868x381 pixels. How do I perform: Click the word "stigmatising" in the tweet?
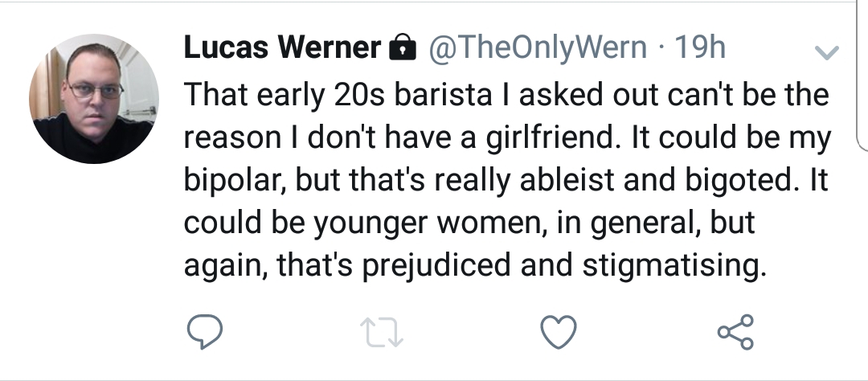(674, 266)
